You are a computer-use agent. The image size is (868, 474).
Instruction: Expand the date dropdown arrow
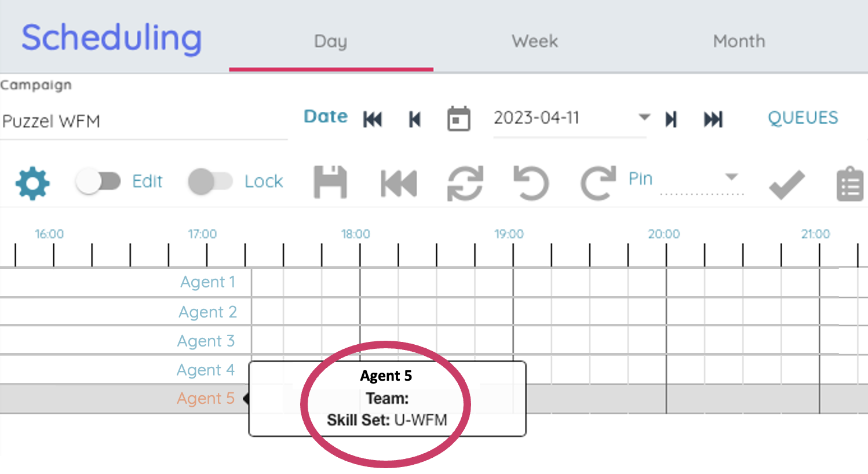[x=644, y=117]
